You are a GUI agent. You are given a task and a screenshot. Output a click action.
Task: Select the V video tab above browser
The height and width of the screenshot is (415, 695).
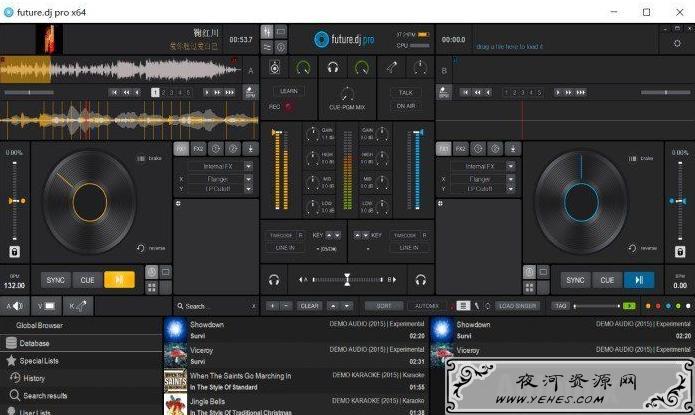[46, 306]
